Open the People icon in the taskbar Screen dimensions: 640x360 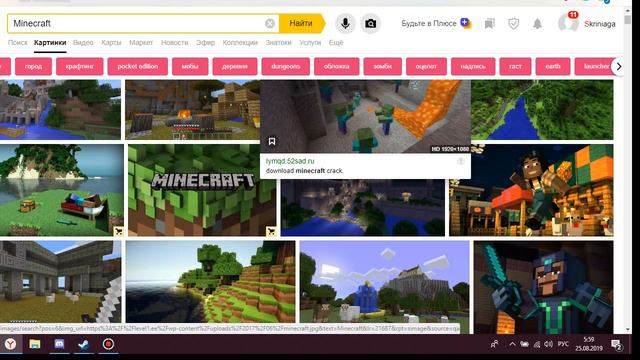coord(494,344)
